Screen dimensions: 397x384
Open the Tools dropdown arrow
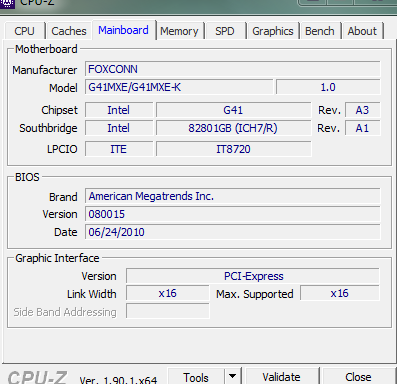click(233, 377)
